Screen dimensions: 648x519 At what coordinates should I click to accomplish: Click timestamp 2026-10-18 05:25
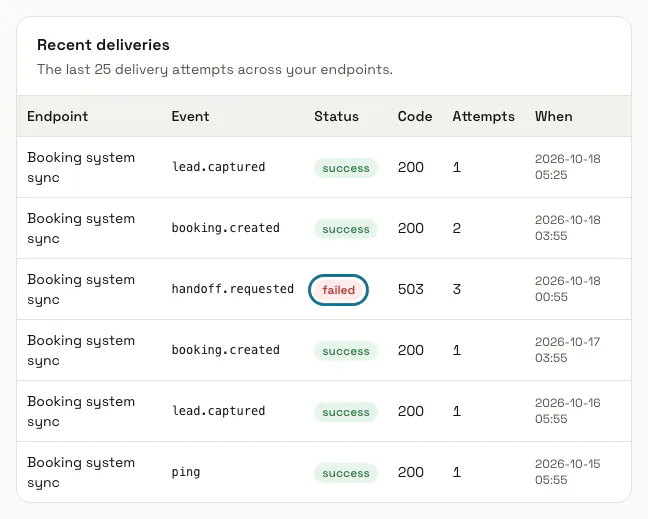tap(567, 167)
